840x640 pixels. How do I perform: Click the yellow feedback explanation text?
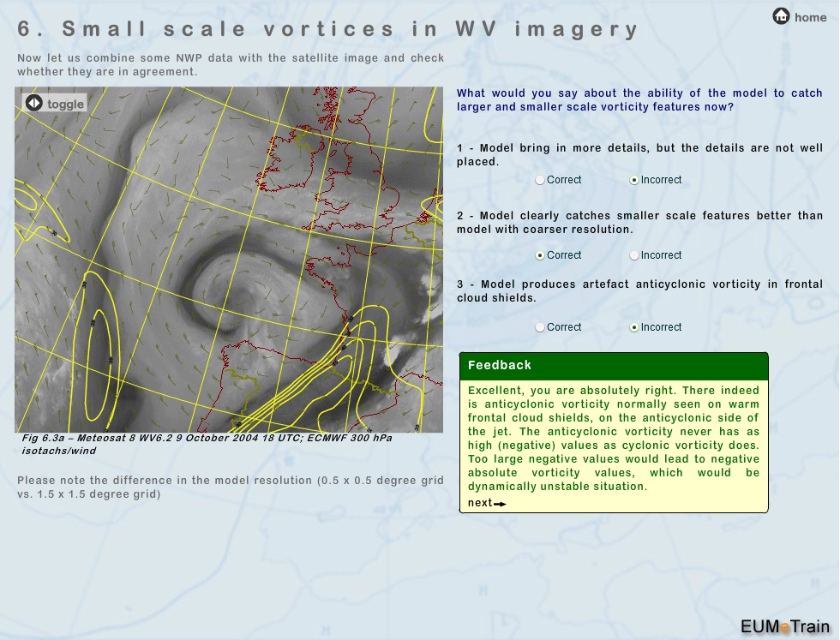(x=614, y=439)
